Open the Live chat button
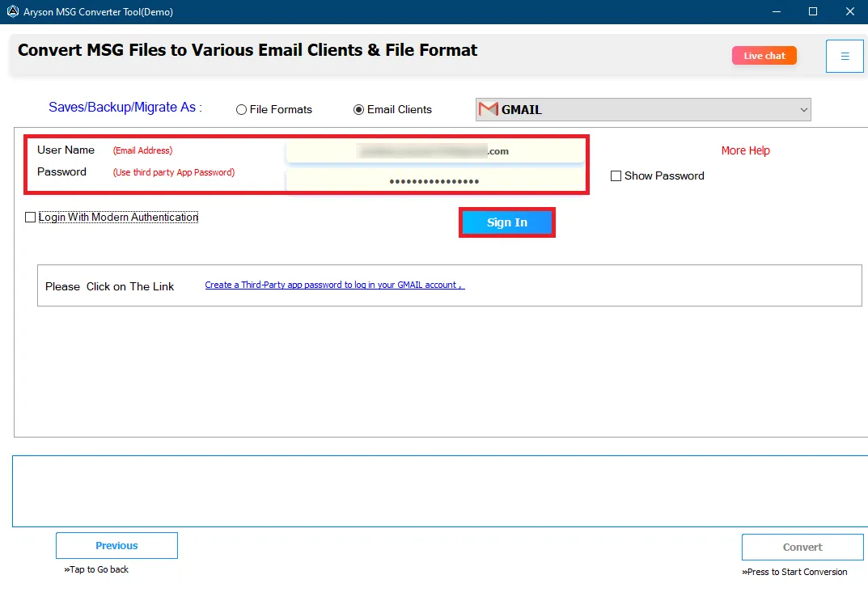This screenshot has width=868, height=592. pyautogui.click(x=764, y=55)
